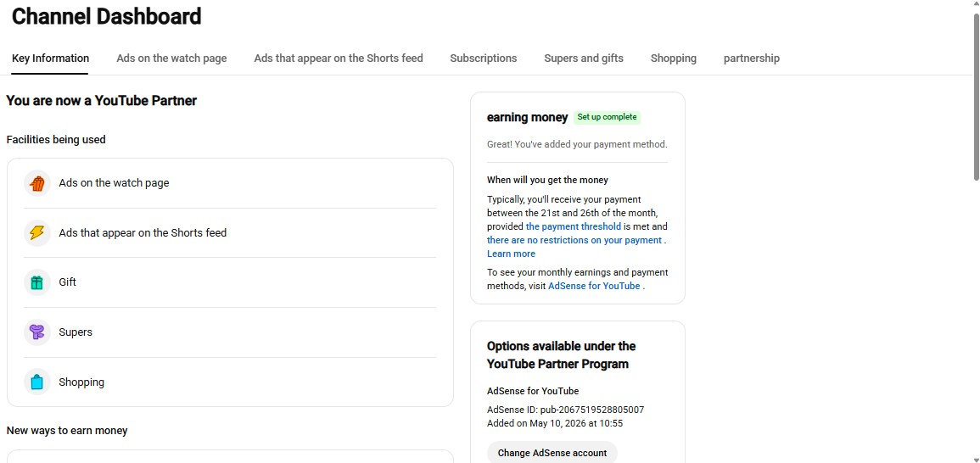
Task: Click the Change AdSense account button
Action: pyautogui.click(x=552, y=452)
